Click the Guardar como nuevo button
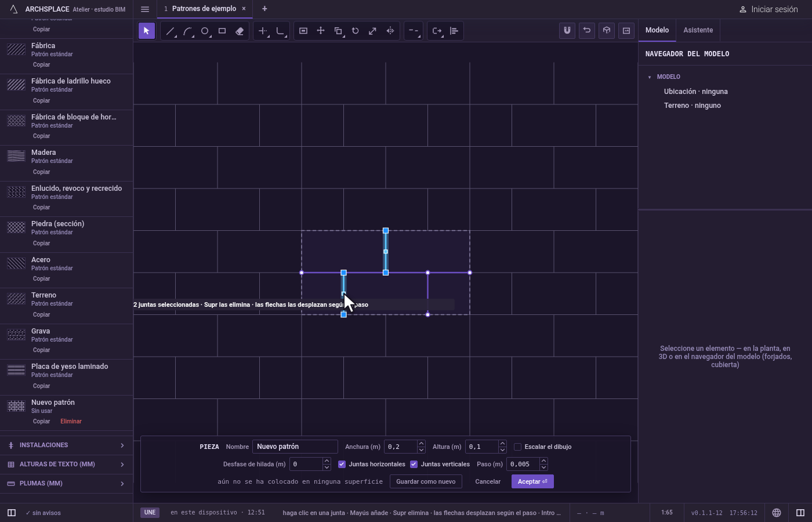 pos(426,481)
